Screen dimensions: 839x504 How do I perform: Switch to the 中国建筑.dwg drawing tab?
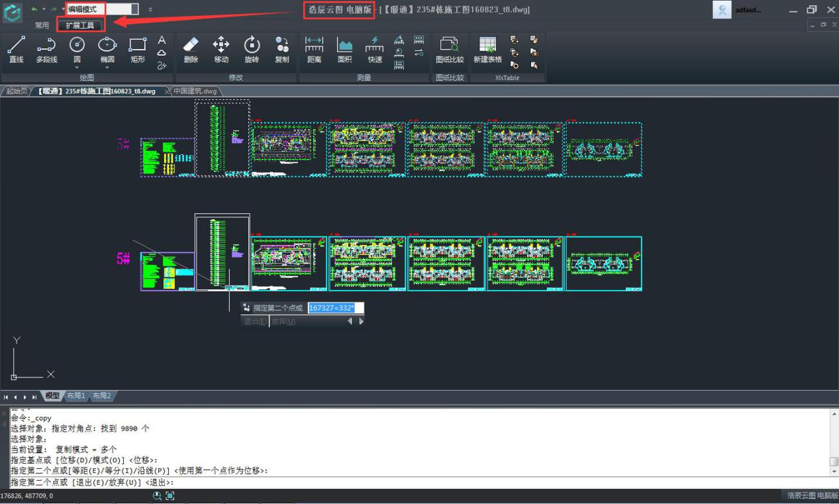click(195, 91)
